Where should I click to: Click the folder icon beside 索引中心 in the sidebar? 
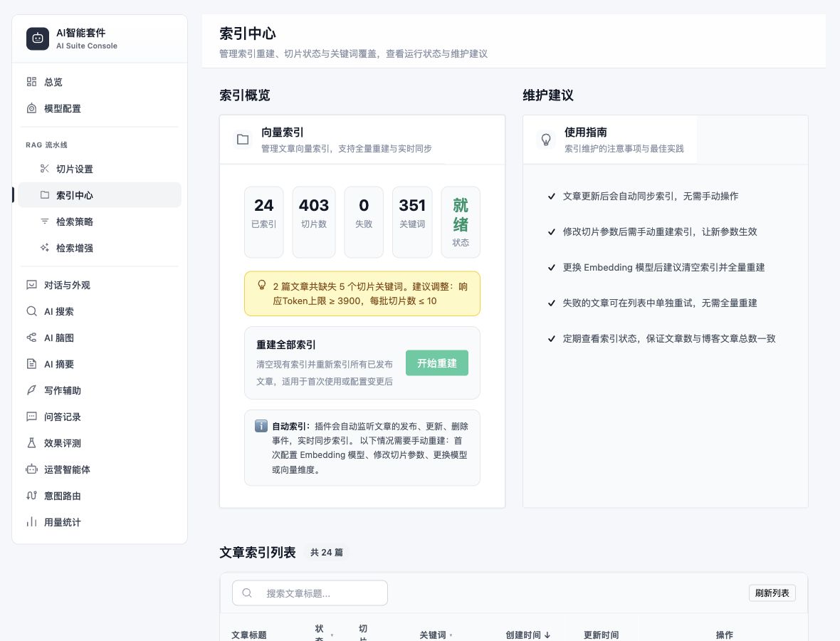click(x=44, y=195)
